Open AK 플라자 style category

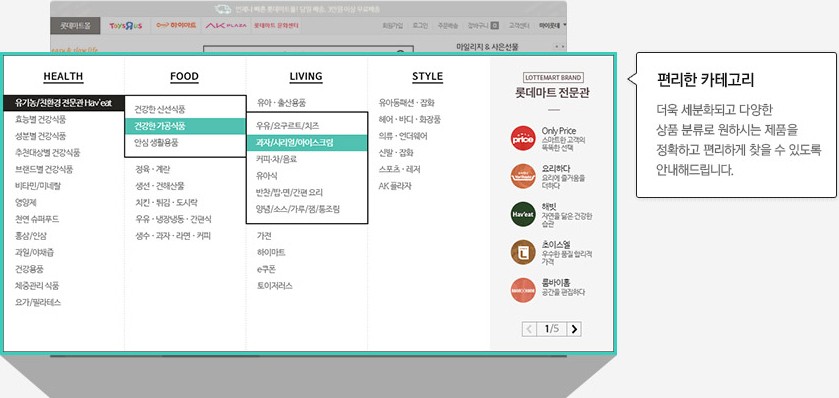pos(395,186)
